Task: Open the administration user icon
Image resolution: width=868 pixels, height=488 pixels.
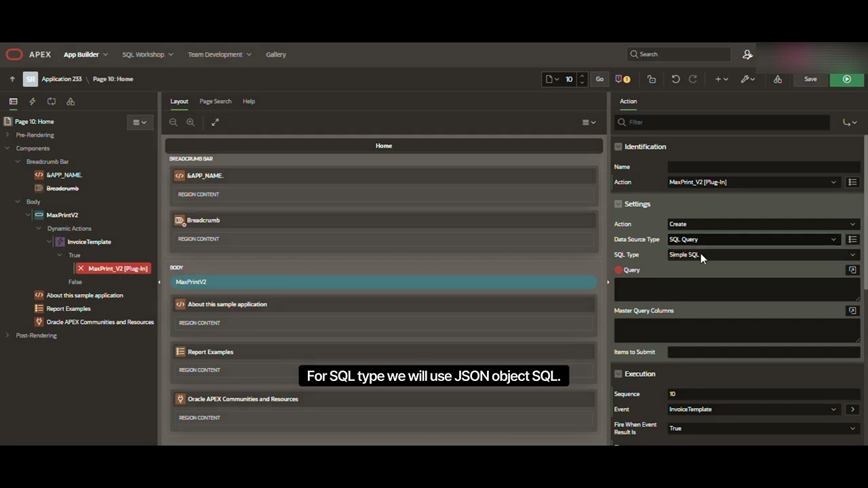Action: 747,54
